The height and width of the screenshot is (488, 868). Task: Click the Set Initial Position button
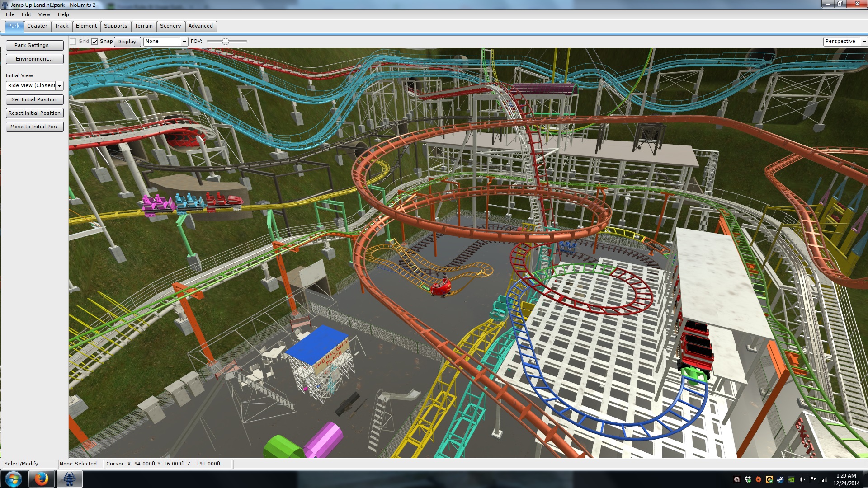[x=34, y=99]
